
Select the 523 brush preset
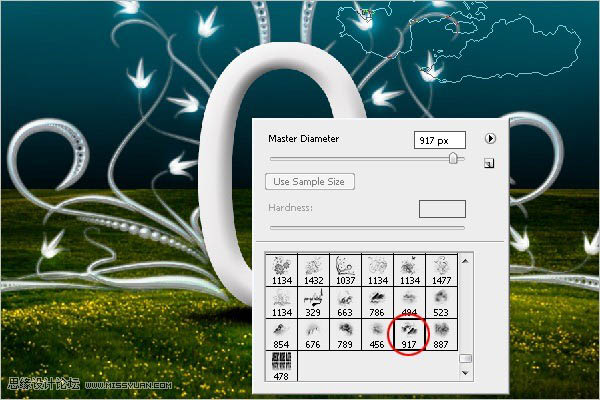442,302
